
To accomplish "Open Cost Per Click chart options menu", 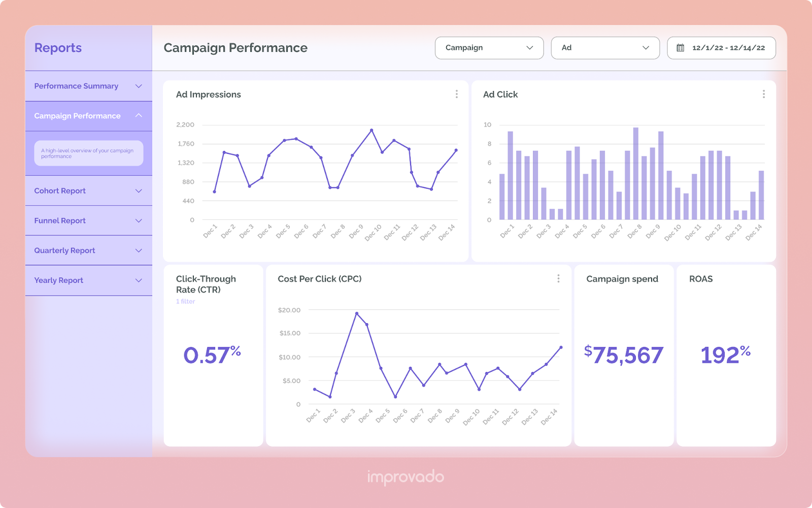I will pos(558,279).
